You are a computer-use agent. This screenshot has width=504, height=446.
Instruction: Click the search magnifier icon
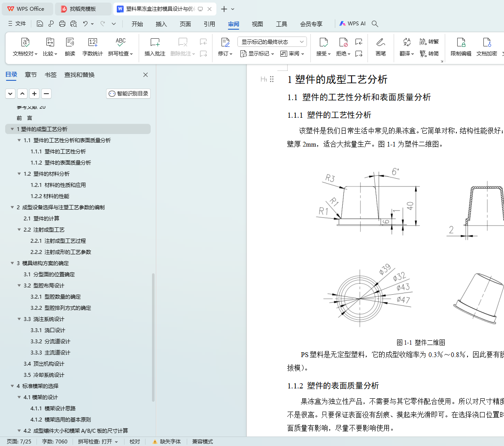coord(375,24)
